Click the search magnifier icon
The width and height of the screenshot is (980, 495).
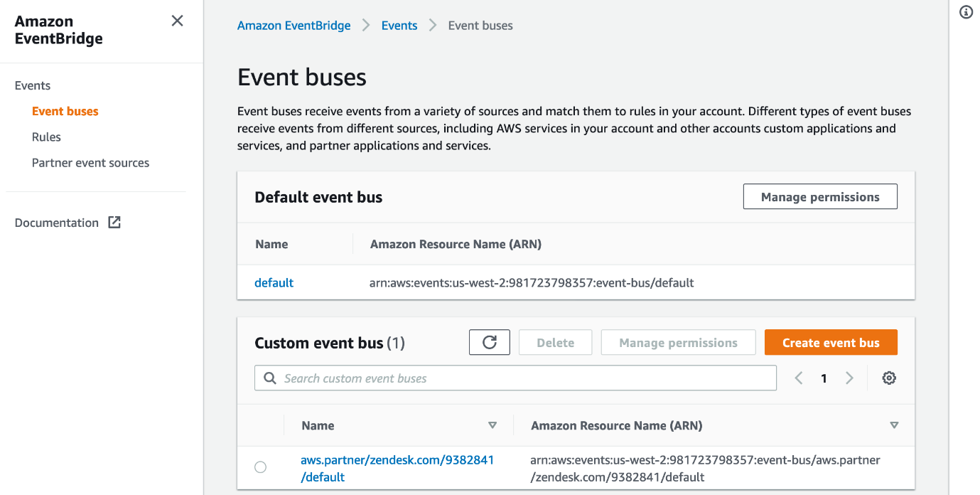click(x=270, y=378)
